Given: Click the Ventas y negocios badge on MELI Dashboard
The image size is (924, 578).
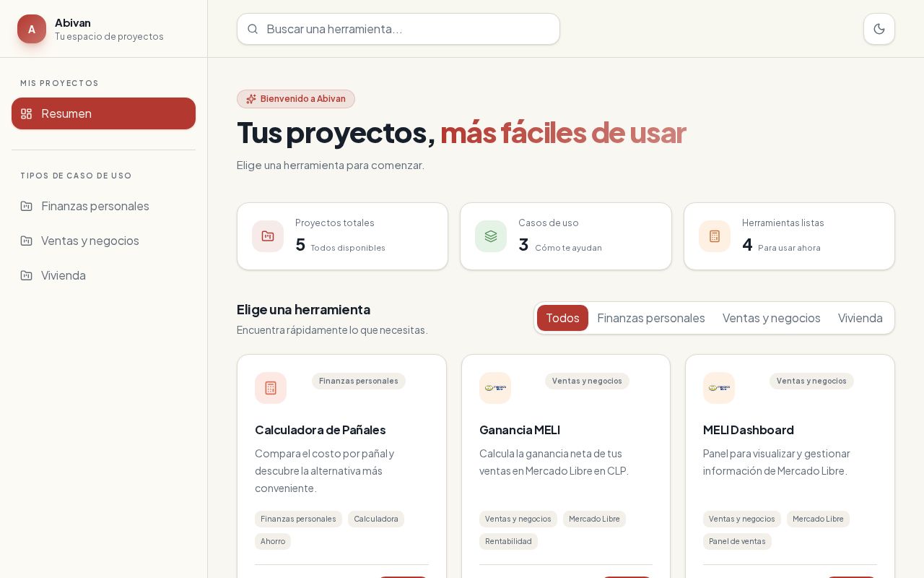Looking at the screenshot, I should (x=811, y=381).
